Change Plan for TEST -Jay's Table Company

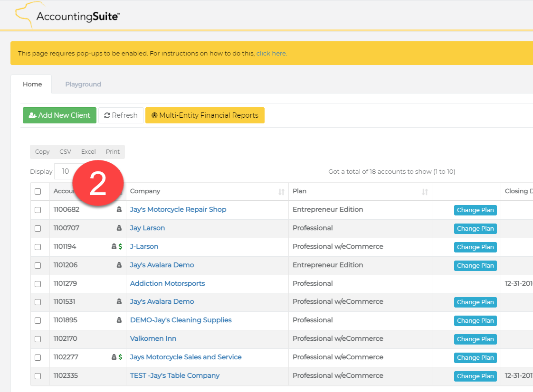click(x=475, y=376)
